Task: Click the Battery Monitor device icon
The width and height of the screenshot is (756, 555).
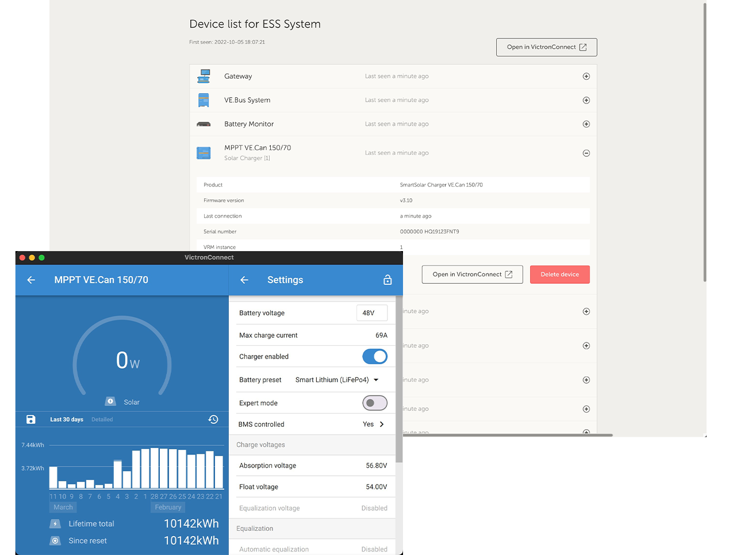Action: (x=204, y=124)
